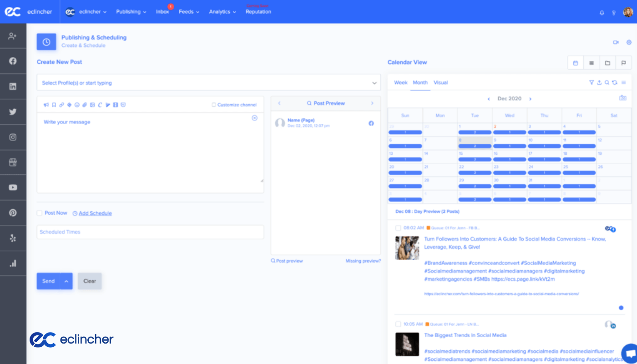This screenshot has height=364, width=637.
Task: Check the Post Now checkbox
Action: (40, 213)
